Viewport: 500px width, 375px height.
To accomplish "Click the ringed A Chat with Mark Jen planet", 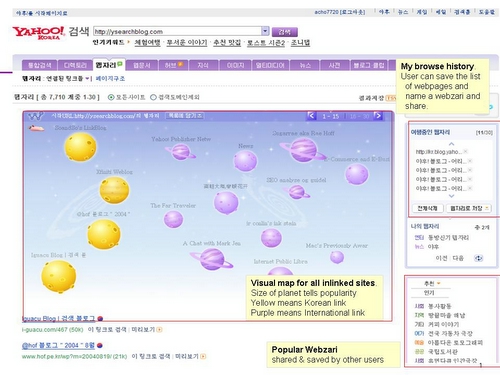I will click(x=212, y=259).
